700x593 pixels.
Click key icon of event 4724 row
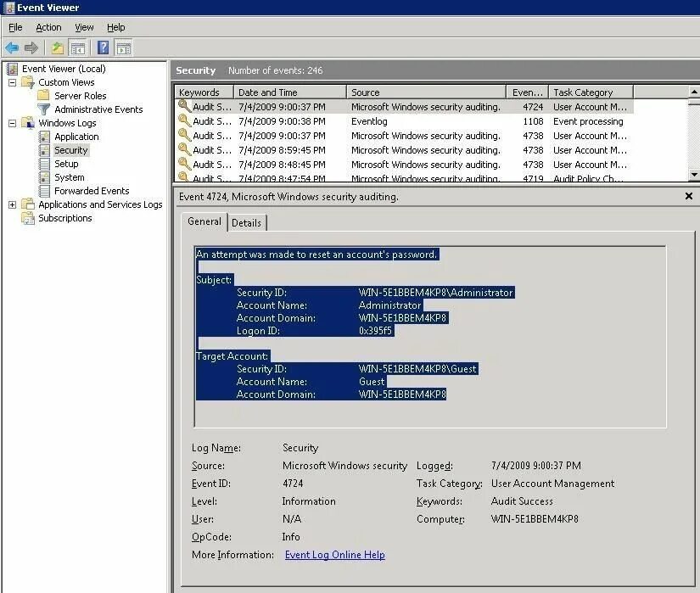point(184,106)
